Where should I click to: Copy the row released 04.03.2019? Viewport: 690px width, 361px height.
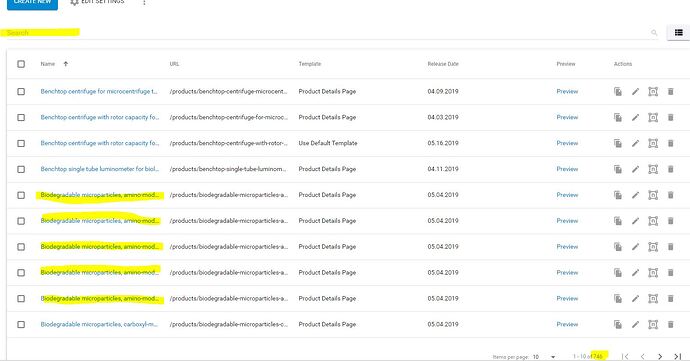click(618, 118)
